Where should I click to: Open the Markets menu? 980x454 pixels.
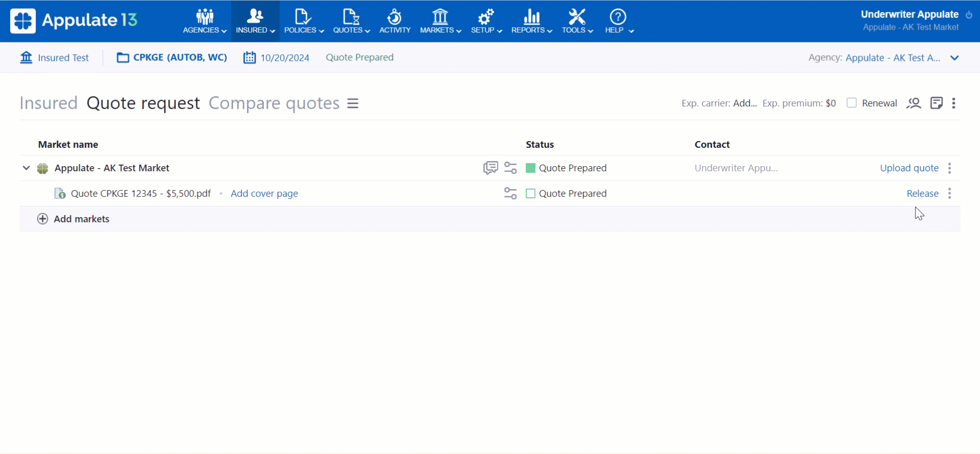[440, 21]
